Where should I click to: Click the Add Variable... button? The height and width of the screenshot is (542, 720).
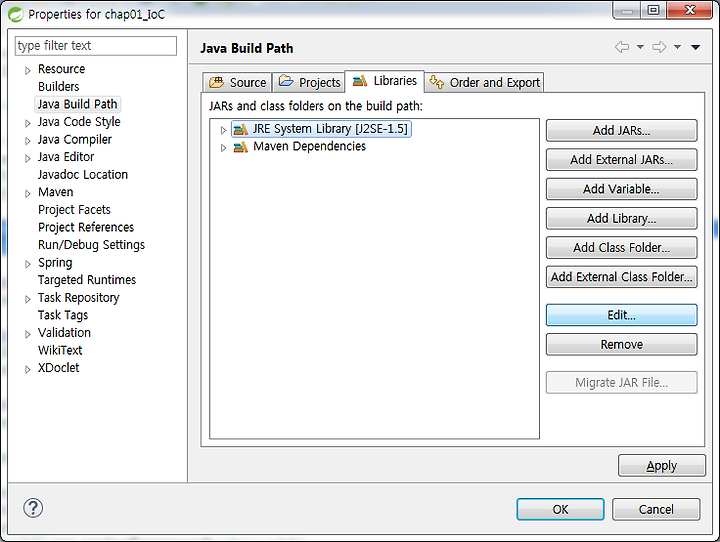tap(621, 189)
